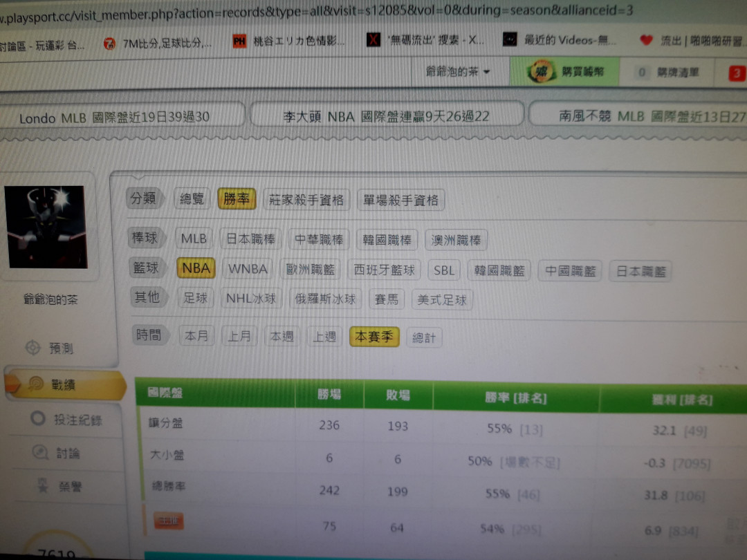This screenshot has width=747, height=560.
Task: Select the 俄羅斯冰球 filter
Action: point(325,299)
